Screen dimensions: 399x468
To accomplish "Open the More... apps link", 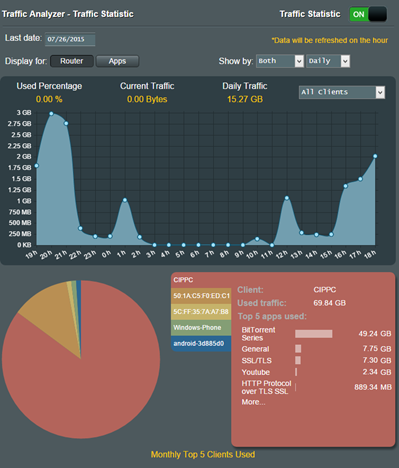I will click(253, 402).
